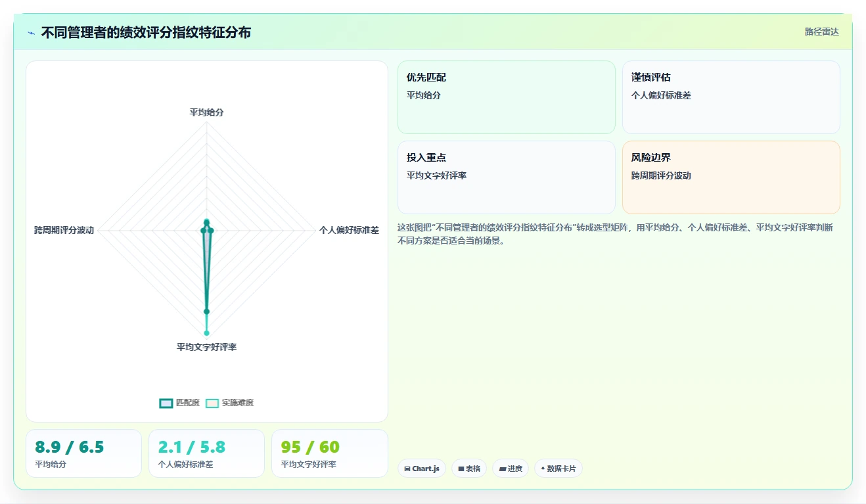
Task: Click the 2.1 / 5.8 stat card
Action: pyautogui.click(x=206, y=453)
